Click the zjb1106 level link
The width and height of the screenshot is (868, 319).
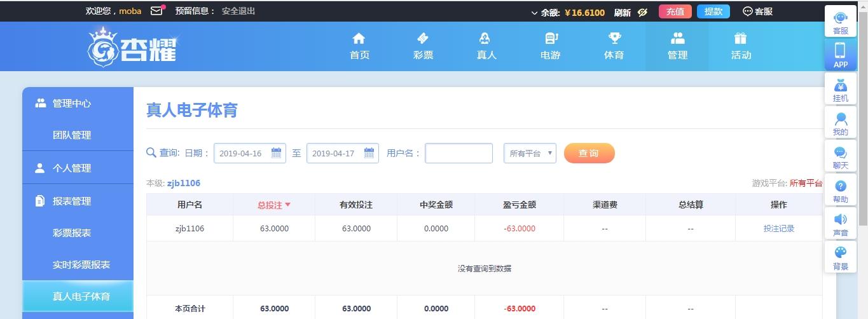(x=183, y=183)
